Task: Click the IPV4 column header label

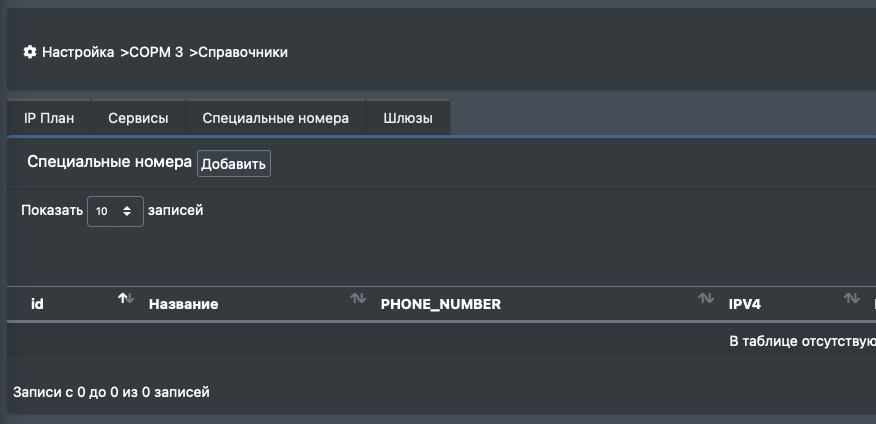Action: pos(745,304)
